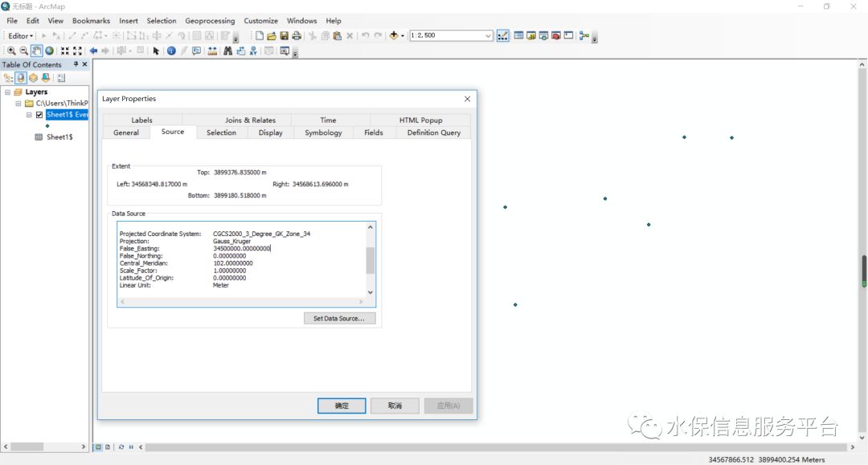Switch TOC to List By Selection
This screenshot has height=465, width=868.
coord(46,78)
